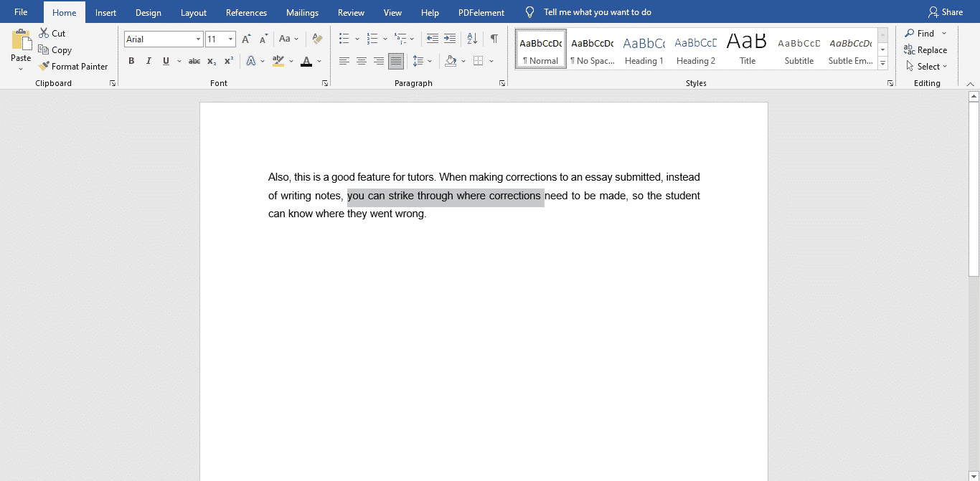Show paragraph marks and formatting symbols

(x=494, y=39)
